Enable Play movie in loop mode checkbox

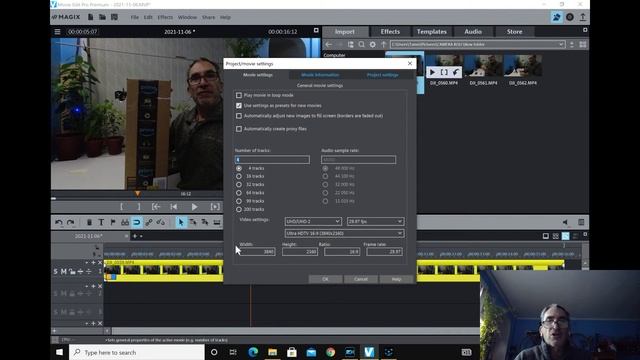click(x=239, y=95)
